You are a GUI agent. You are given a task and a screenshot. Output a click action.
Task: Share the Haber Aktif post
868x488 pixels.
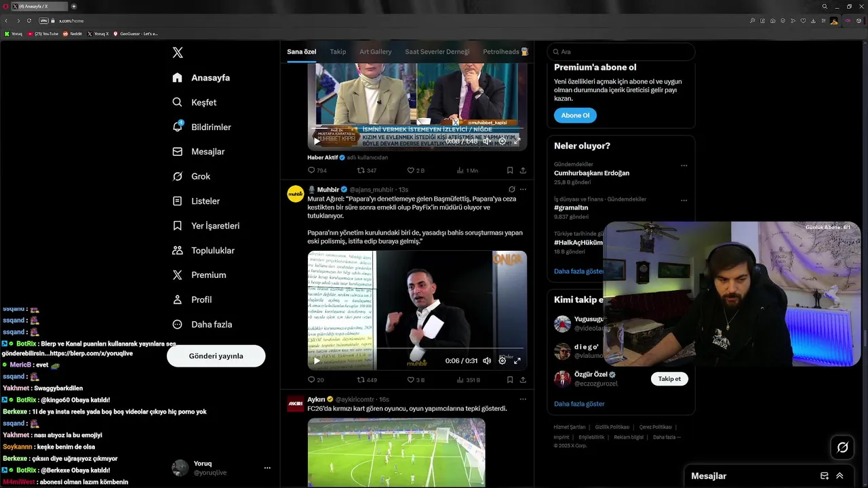pyautogui.click(x=523, y=171)
